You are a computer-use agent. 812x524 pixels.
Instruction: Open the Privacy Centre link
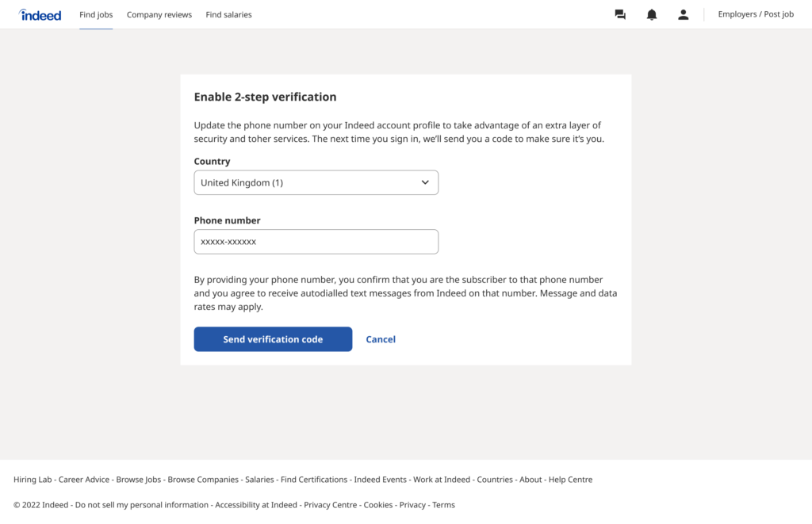330,504
